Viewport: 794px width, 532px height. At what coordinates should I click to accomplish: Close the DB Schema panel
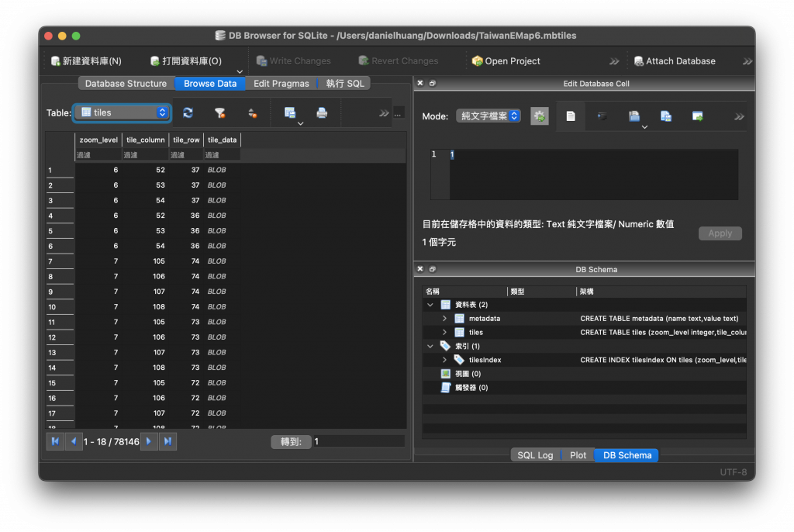coord(419,269)
